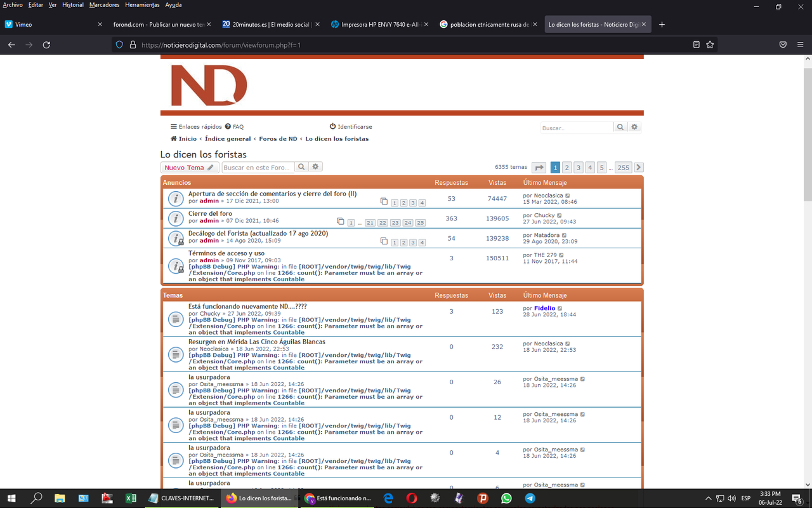The image size is (812, 508).
Task: Open CLAVES-INTERNET taskbar window
Action: [x=181, y=498]
